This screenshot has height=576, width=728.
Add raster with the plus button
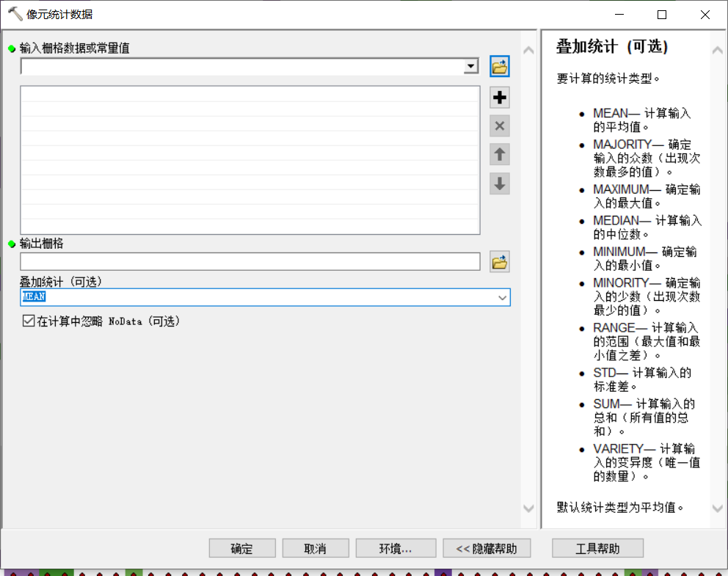pos(500,98)
